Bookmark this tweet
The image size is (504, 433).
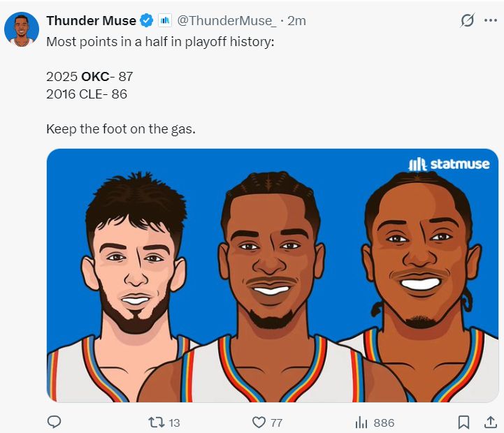click(x=463, y=422)
